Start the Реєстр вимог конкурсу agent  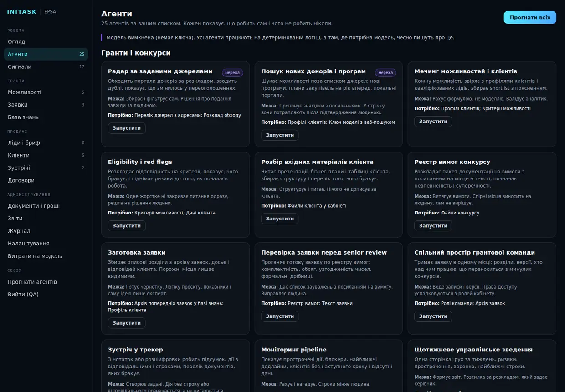(433, 226)
